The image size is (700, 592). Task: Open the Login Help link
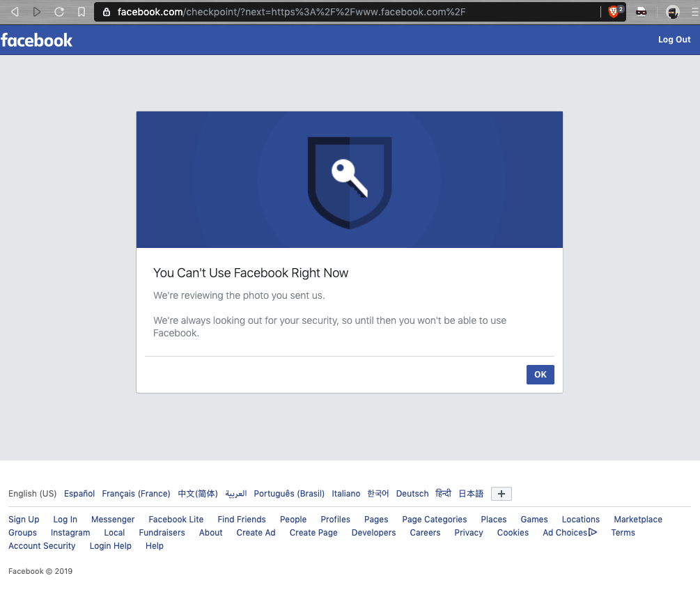click(110, 546)
